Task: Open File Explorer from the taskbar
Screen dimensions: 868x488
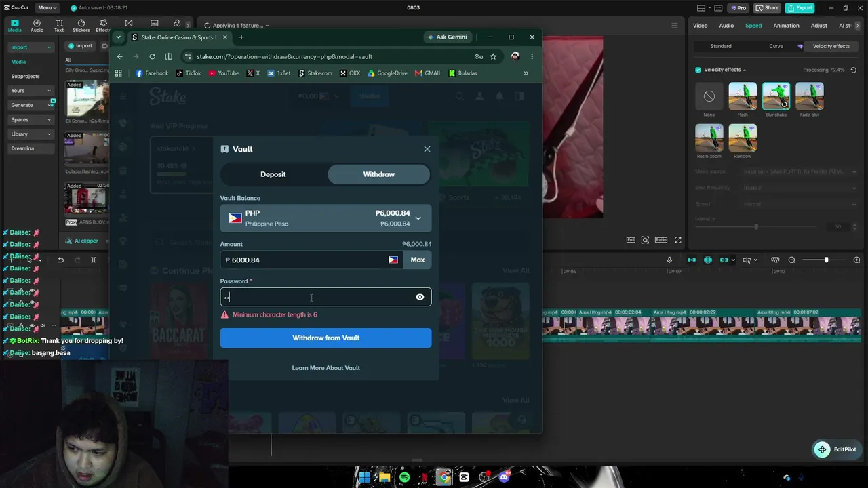Action: [x=384, y=477]
